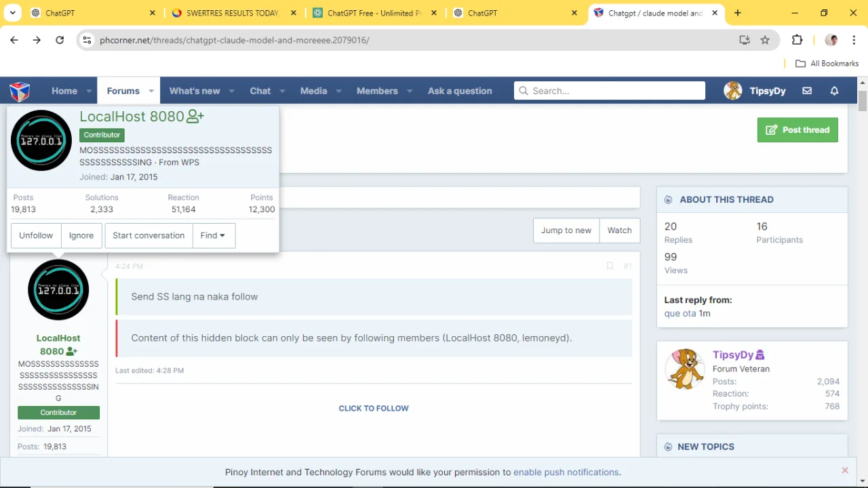Click LocalHost 8080 avatar beside the post
868x488 pixels.
pyautogui.click(x=58, y=289)
